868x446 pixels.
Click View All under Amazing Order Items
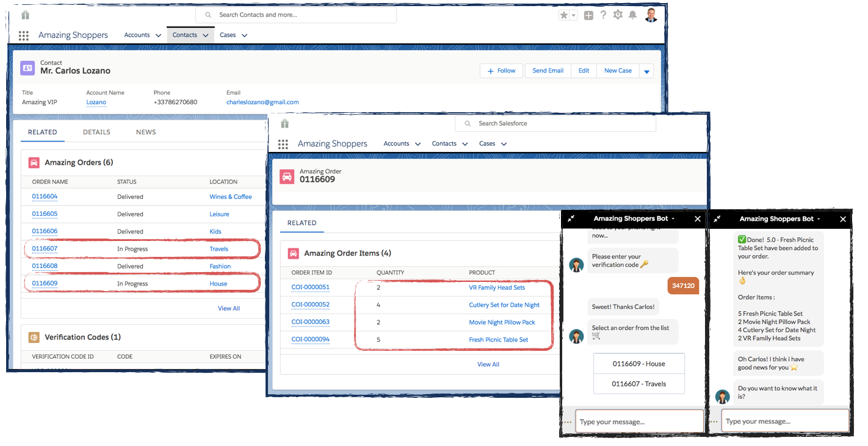[488, 365]
